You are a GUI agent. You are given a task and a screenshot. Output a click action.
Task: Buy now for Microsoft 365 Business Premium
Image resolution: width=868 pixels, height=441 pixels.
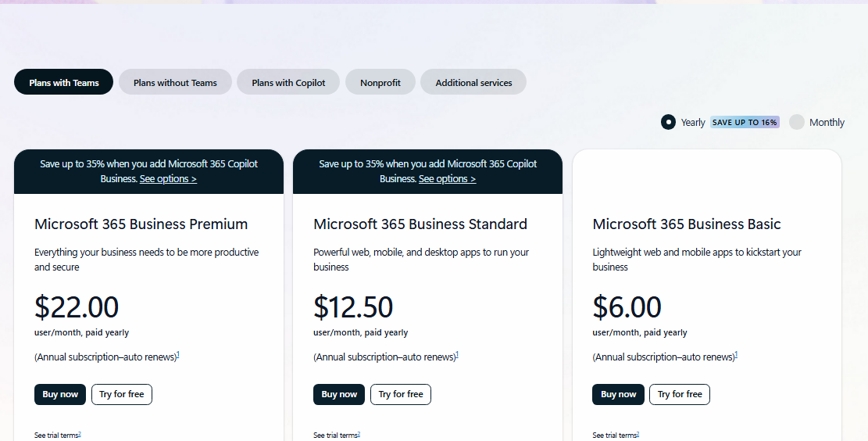click(60, 394)
